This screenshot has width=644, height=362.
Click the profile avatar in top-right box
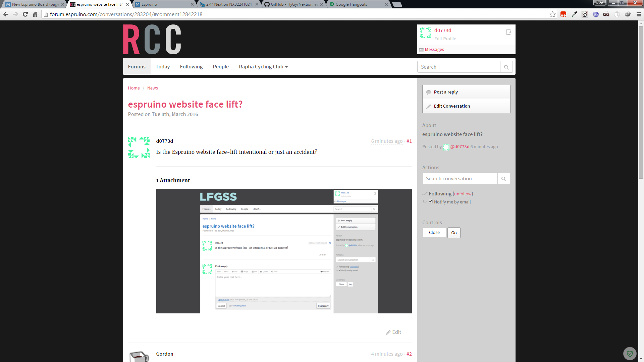click(426, 33)
